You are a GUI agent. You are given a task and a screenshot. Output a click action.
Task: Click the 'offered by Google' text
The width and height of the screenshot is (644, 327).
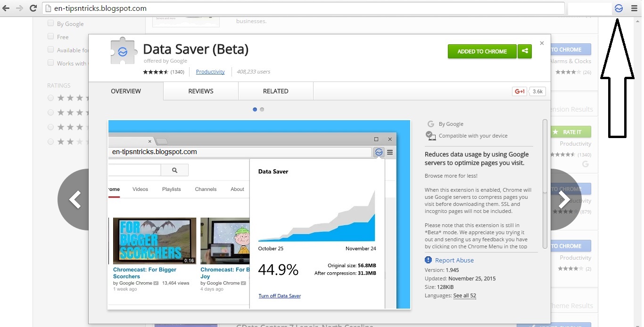(165, 61)
